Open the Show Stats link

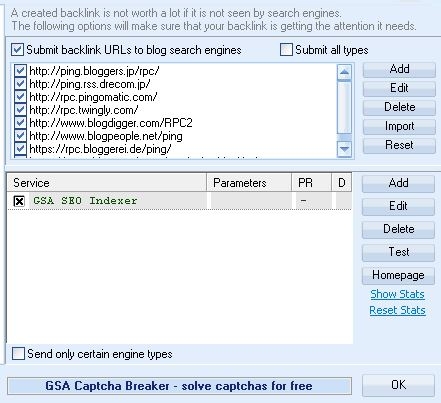pyautogui.click(x=397, y=294)
